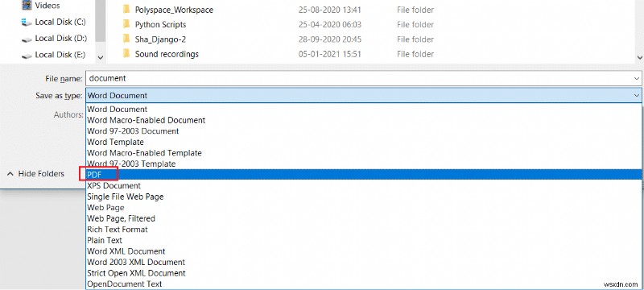Select Rich Text Format option
Screen dimensions: 644x290
[x=364, y=230]
